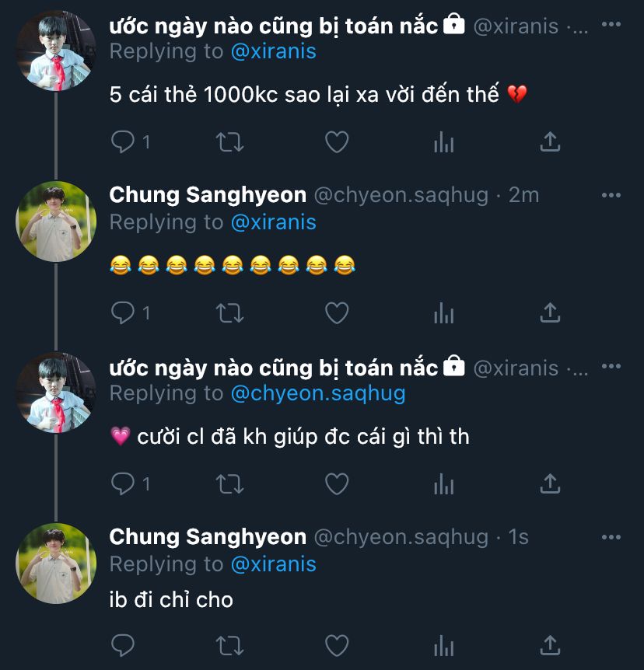Open more options on first tweet
This screenshot has width=644, height=670.
[612, 25]
